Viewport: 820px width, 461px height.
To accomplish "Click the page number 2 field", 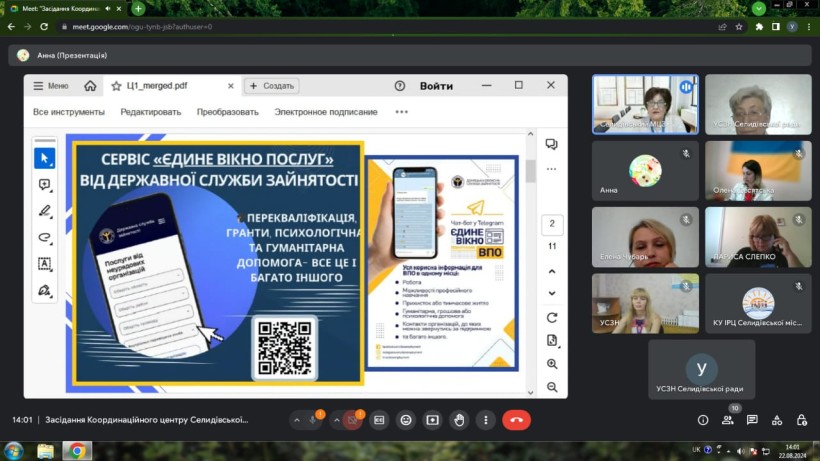I will pyautogui.click(x=552, y=224).
